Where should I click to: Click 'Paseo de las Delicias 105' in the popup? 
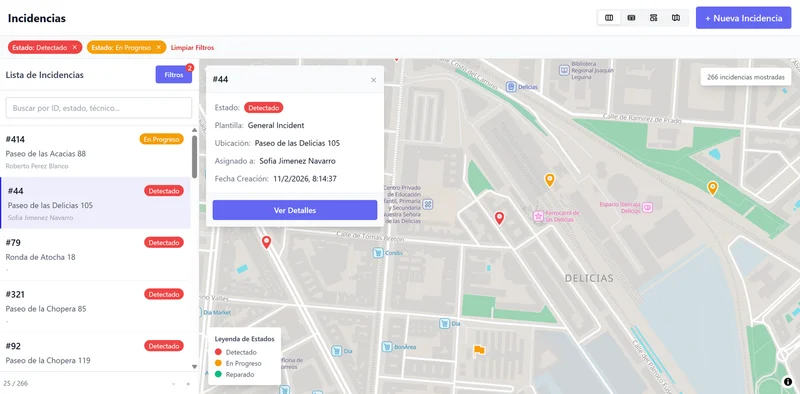point(297,143)
